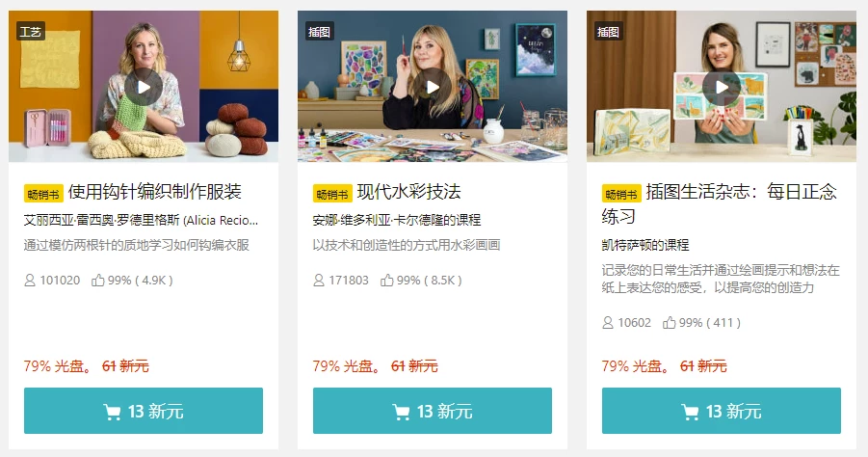Open course title 插图生活杂志：每日正念练习
This screenshot has width=868, height=457.
tap(720, 203)
